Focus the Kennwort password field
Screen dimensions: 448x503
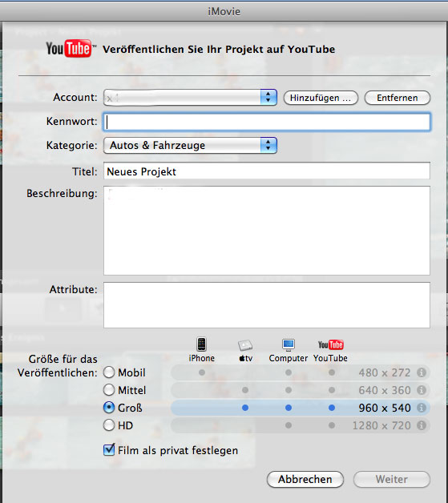[x=267, y=122]
